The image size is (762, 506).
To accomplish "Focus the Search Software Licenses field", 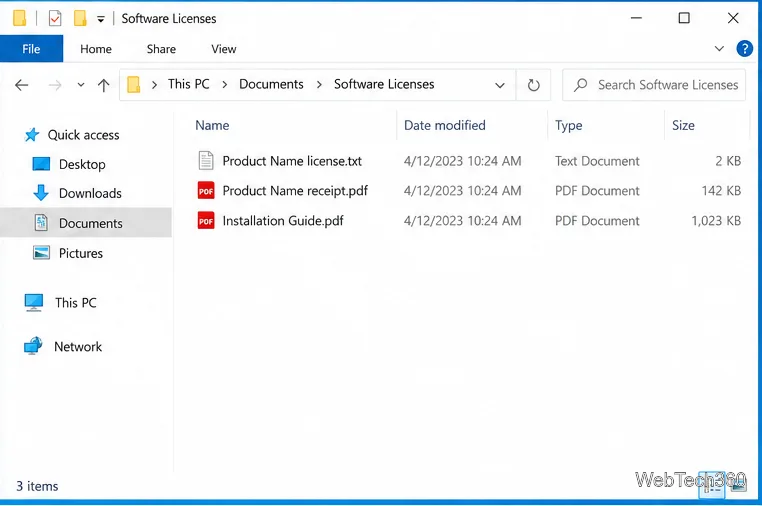I will [x=654, y=85].
